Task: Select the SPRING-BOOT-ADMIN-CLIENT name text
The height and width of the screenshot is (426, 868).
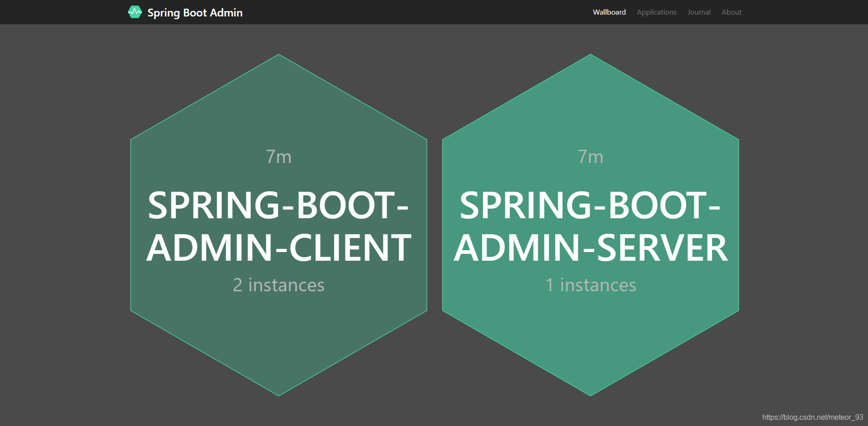Action: point(279,226)
